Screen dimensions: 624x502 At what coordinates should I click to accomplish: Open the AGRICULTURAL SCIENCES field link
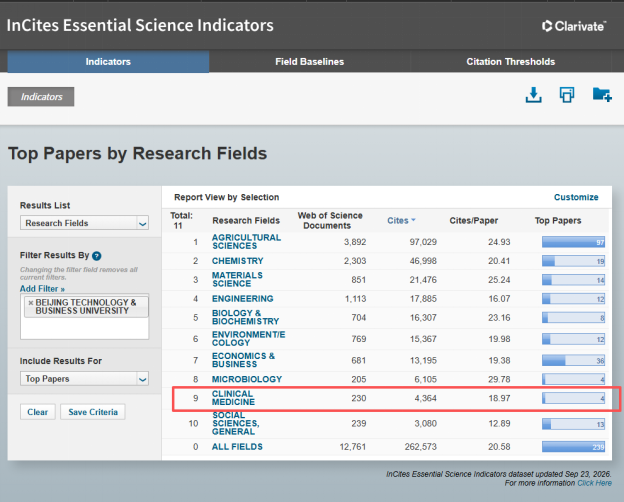click(x=246, y=242)
